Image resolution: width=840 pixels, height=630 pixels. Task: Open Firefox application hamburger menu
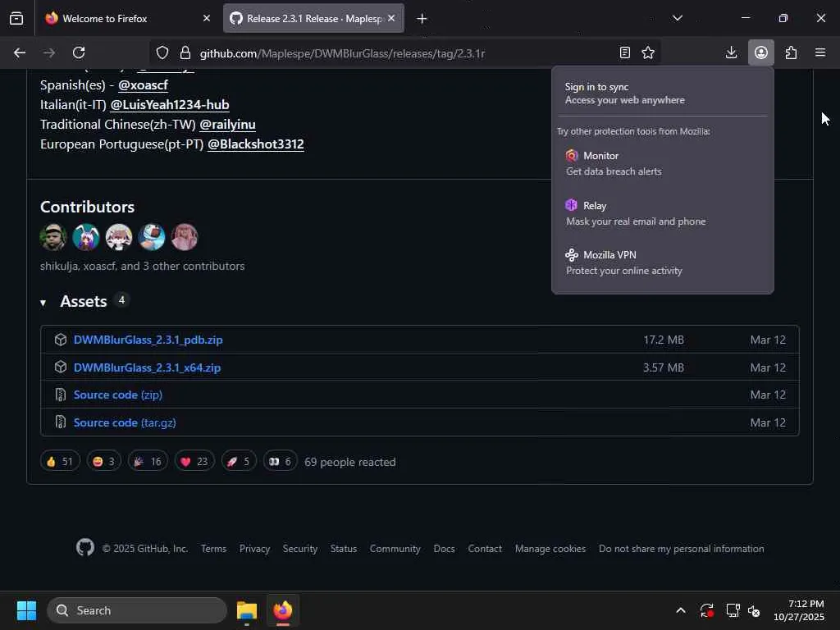click(820, 52)
